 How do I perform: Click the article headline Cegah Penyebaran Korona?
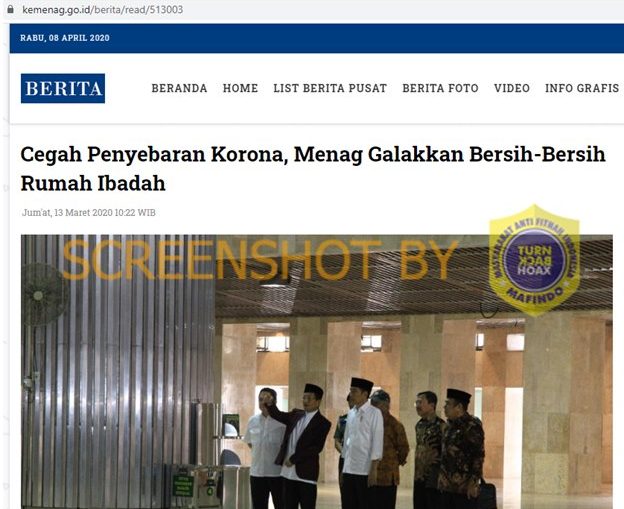pos(313,169)
